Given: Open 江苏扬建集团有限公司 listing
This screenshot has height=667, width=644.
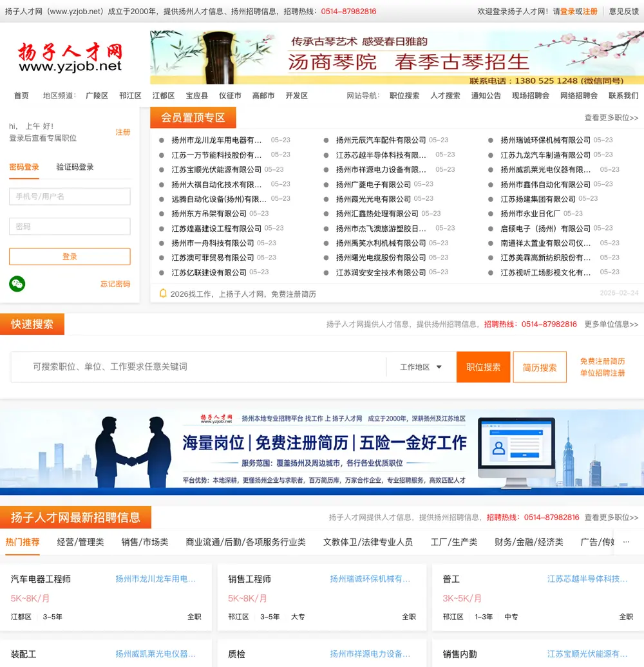Looking at the screenshot, I should click(x=538, y=199).
